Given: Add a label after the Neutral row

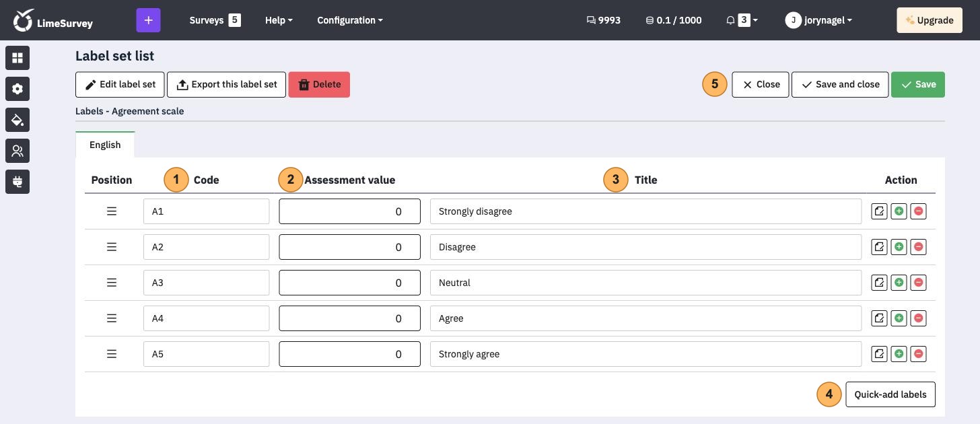Looking at the screenshot, I should (899, 283).
